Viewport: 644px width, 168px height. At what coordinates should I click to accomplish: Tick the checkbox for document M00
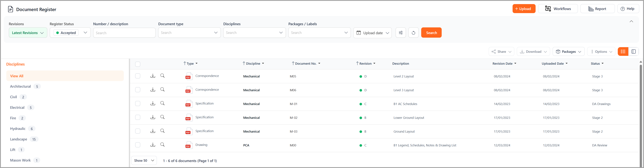point(138,145)
